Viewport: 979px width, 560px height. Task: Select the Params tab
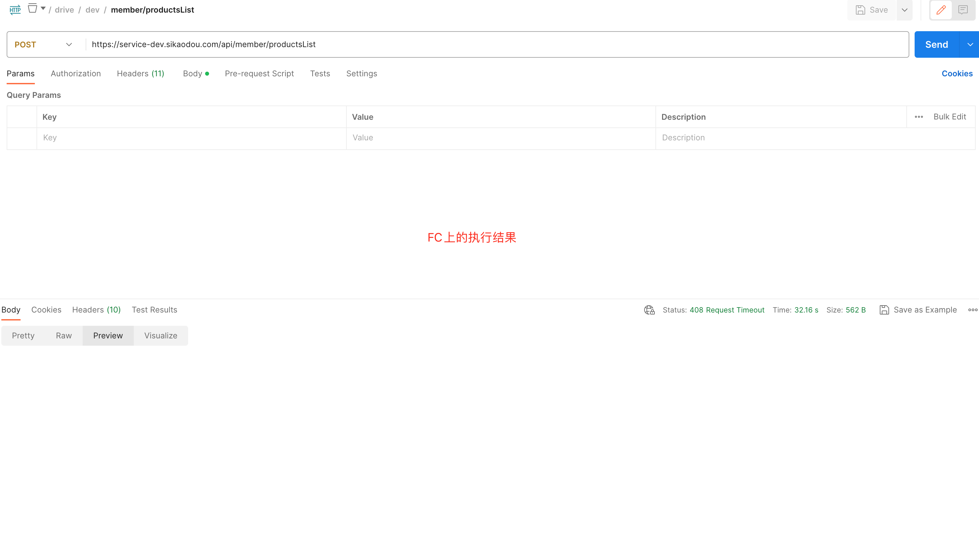21,73
